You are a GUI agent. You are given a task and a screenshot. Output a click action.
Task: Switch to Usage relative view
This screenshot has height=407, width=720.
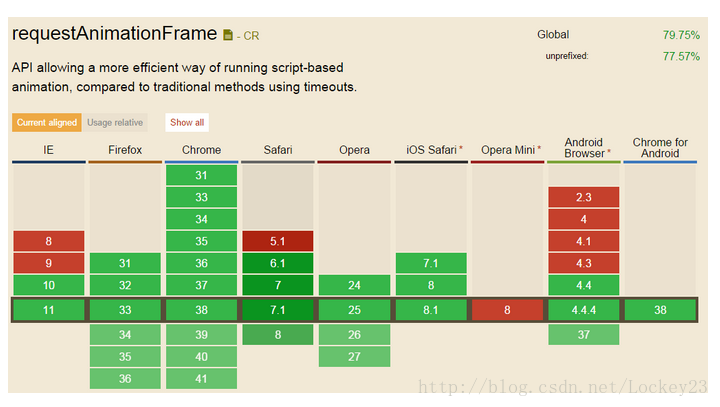114,122
